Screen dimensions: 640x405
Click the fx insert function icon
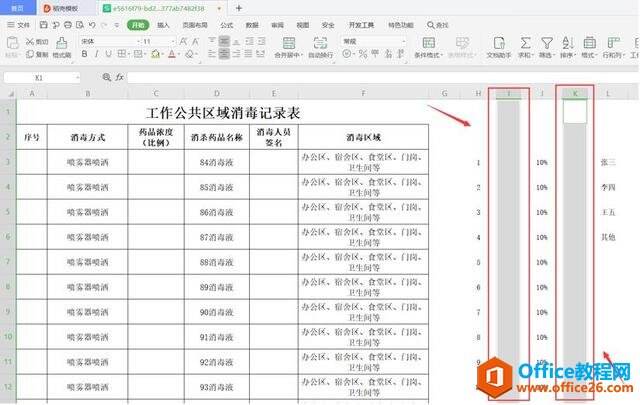point(119,77)
